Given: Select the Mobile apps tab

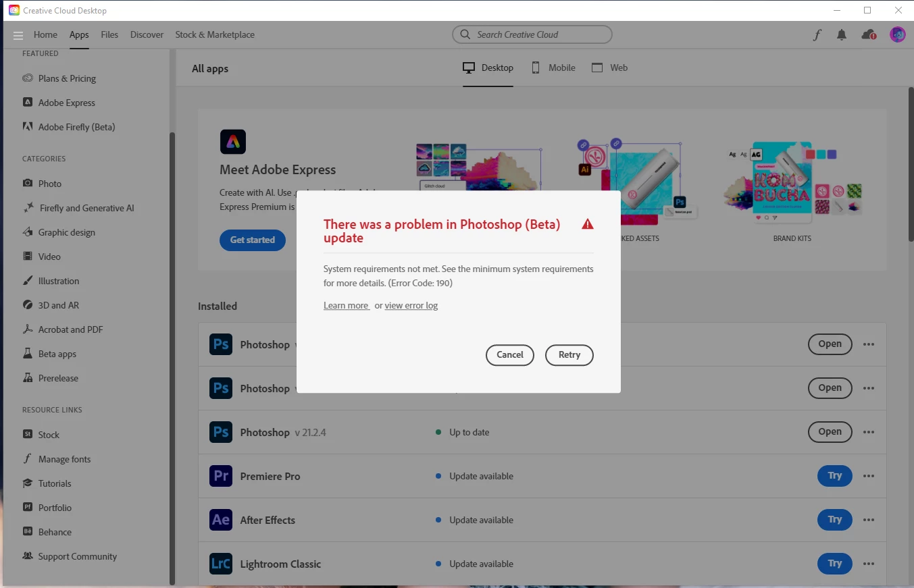Looking at the screenshot, I should pos(553,68).
